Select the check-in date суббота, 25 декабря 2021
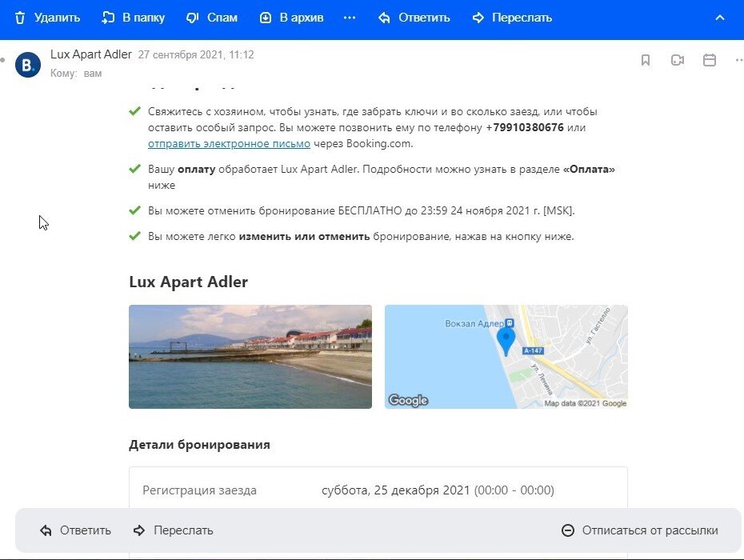The image size is (744, 560). [x=396, y=490]
